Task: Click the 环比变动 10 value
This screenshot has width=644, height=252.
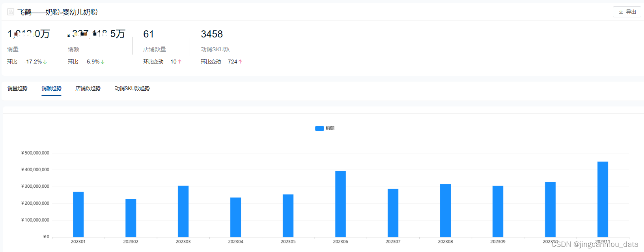Action: pyautogui.click(x=174, y=62)
